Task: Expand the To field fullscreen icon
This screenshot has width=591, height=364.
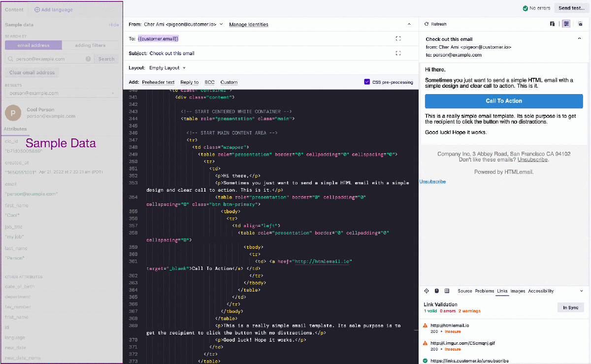Action: coord(398,38)
